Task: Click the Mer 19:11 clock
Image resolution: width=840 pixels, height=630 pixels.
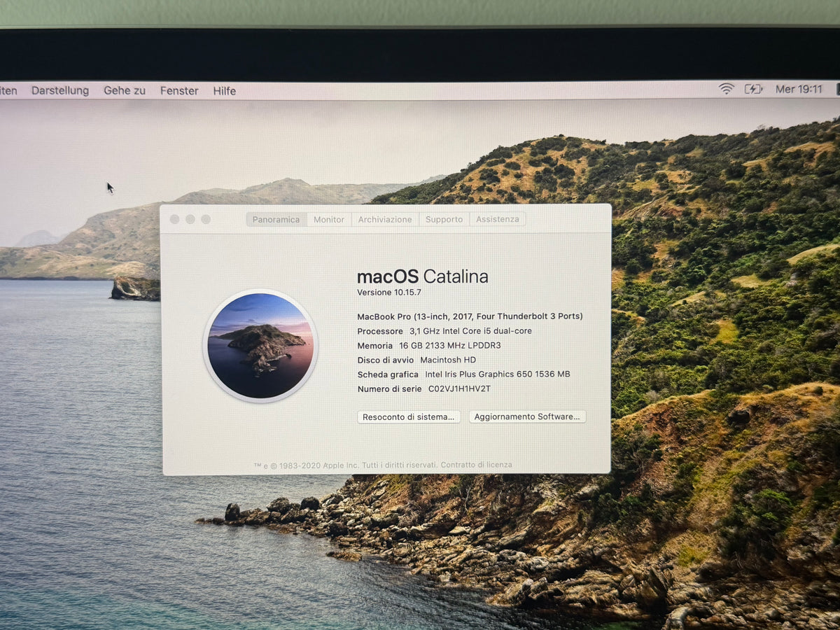Action: (x=799, y=89)
